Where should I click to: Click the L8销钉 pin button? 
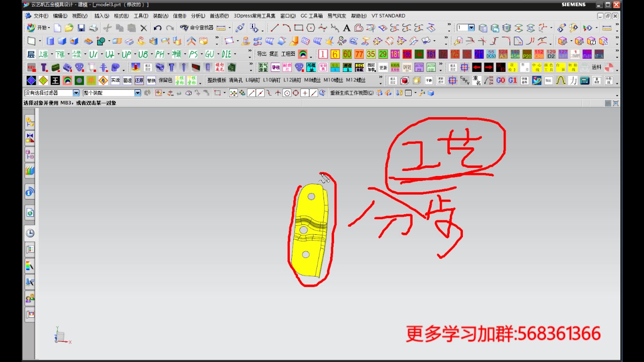(252, 80)
